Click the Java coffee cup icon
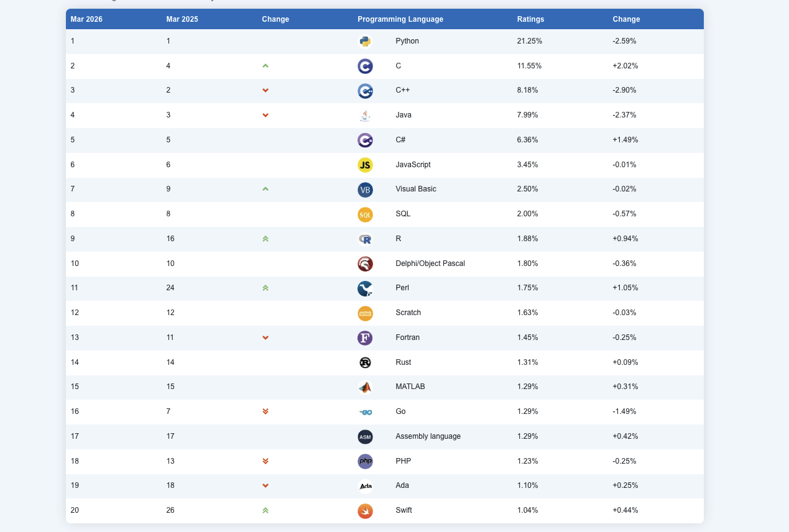Image resolution: width=789 pixels, height=532 pixels. pos(366,116)
